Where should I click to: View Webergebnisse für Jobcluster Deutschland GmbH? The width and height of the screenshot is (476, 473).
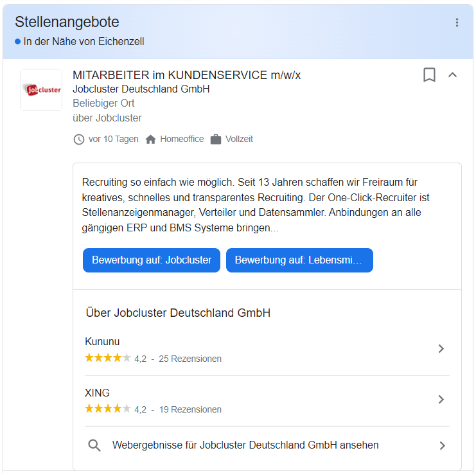[x=245, y=445]
